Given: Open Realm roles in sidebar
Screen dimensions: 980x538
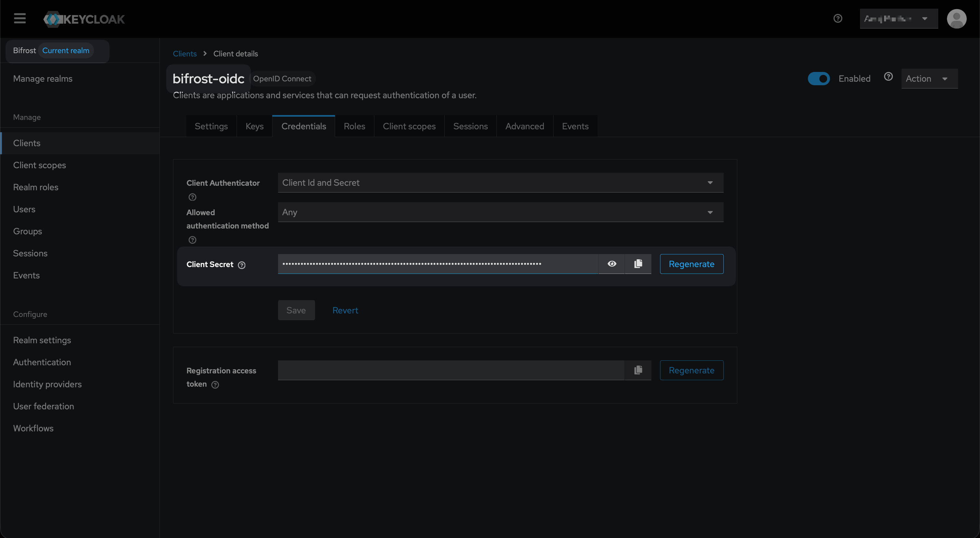Looking at the screenshot, I should click(x=80, y=187).
